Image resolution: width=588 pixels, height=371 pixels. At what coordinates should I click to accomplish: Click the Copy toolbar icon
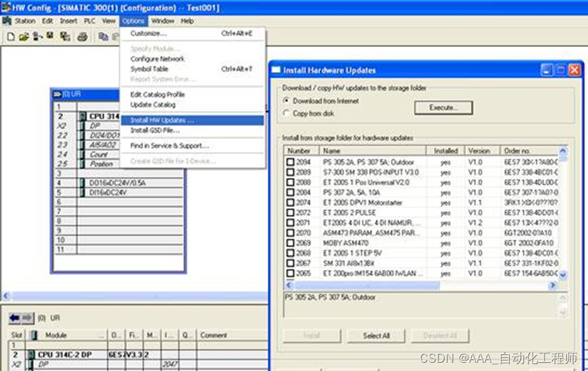(x=103, y=37)
